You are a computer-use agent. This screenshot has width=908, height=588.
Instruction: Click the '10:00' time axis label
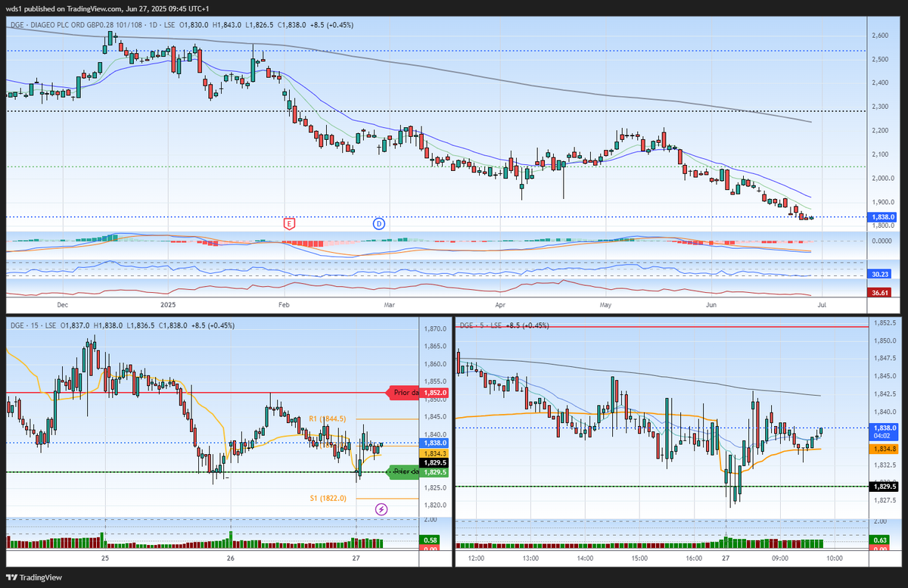(x=833, y=558)
